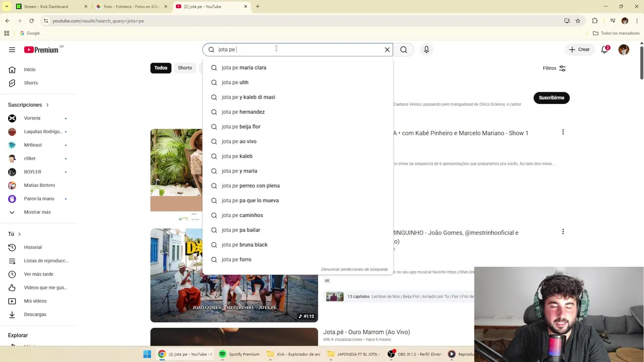The width and height of the screenshot is (644, 362).
Task: Switch to Fototeca iCloud browser tab
Action: pos(131,7)
